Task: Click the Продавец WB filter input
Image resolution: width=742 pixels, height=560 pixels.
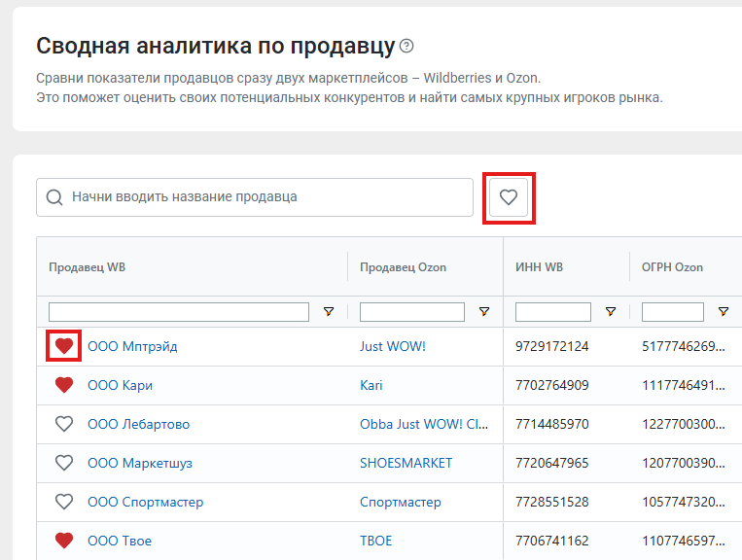Action: pos(179,312)
